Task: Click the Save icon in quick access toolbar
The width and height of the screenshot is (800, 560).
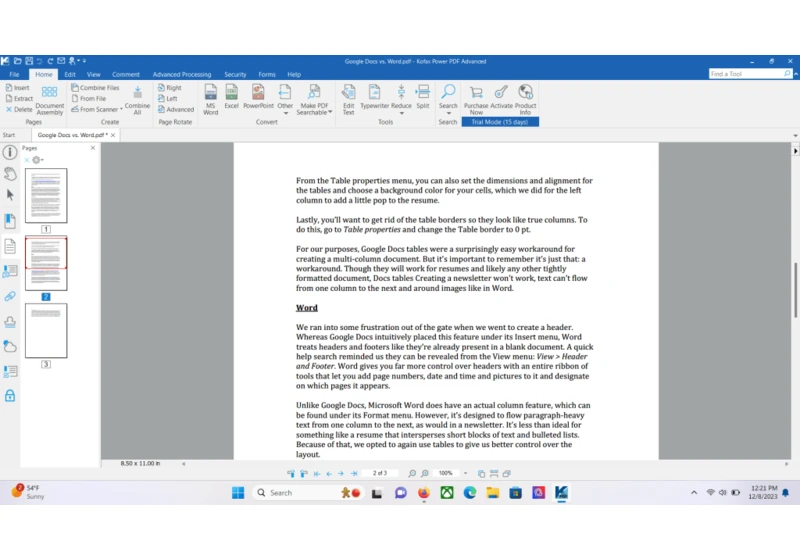Action: click(29, 61)
